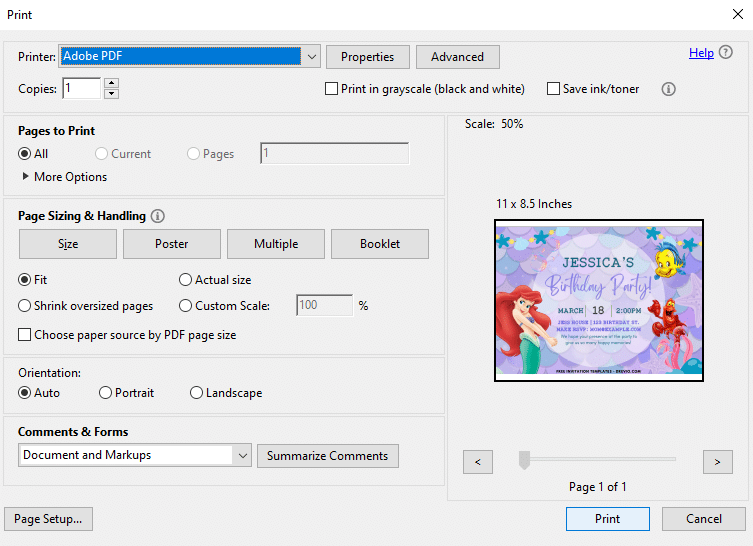Click into the Copies field
This screenshot has height=546, width=753.
point(82,88)
